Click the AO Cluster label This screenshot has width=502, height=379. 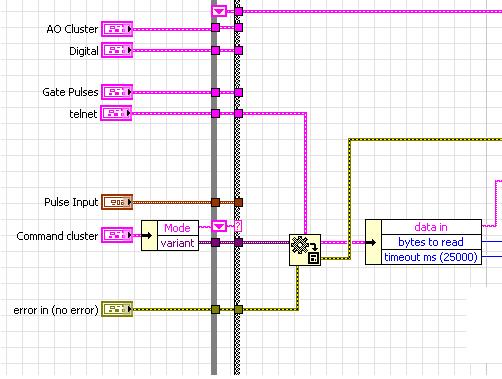pos(72,29)
